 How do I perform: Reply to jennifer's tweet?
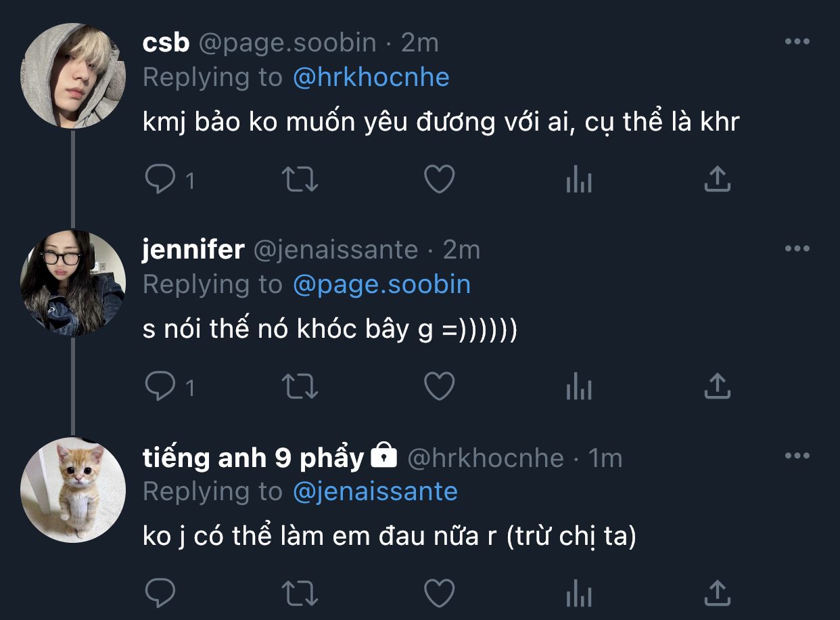click(x=161, y=387)
